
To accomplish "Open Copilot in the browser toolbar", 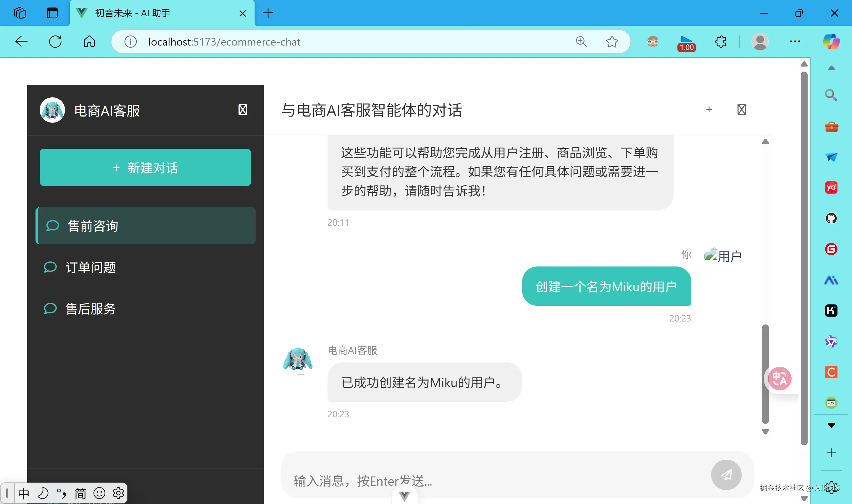I will tap(832, 41).
